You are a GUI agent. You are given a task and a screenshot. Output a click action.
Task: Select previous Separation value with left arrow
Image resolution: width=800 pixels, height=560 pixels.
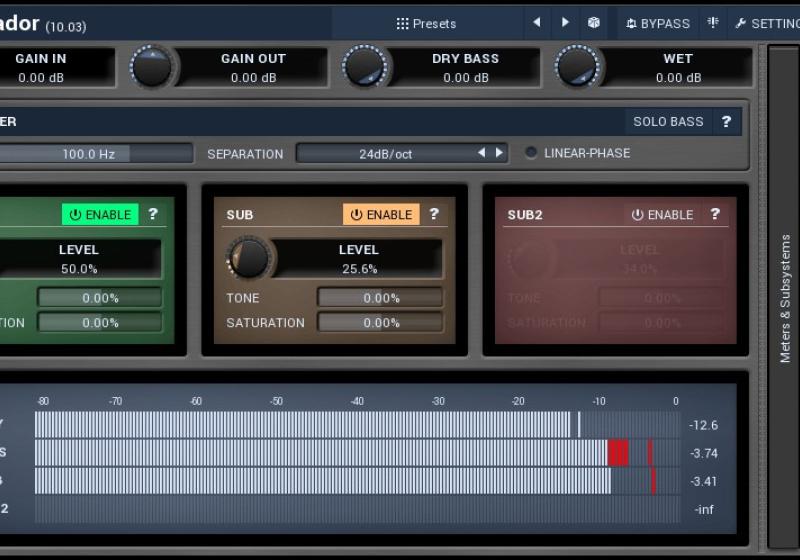[x=481, y=153]
